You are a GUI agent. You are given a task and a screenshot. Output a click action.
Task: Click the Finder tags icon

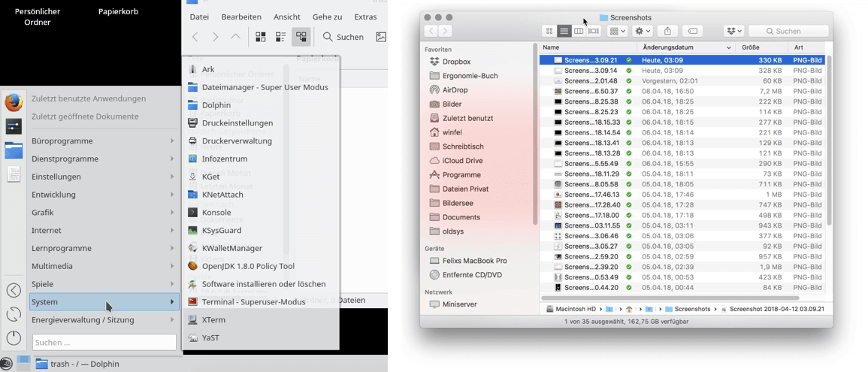693,31
